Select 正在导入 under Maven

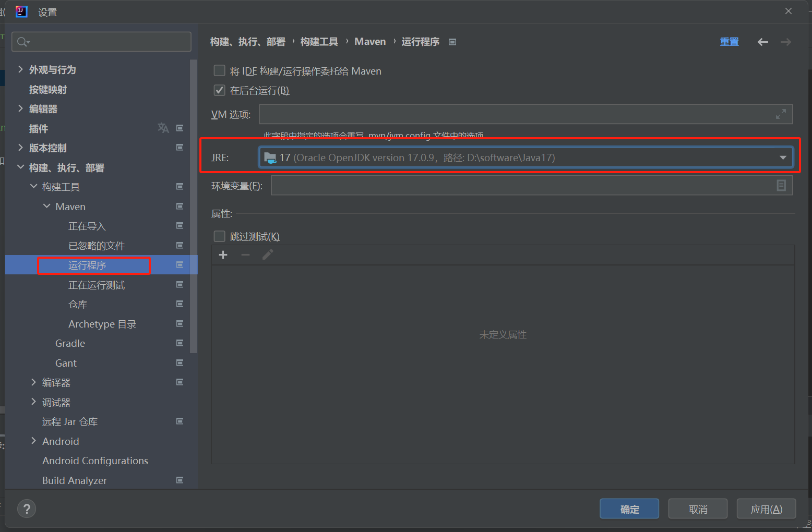tap(87, 226)
